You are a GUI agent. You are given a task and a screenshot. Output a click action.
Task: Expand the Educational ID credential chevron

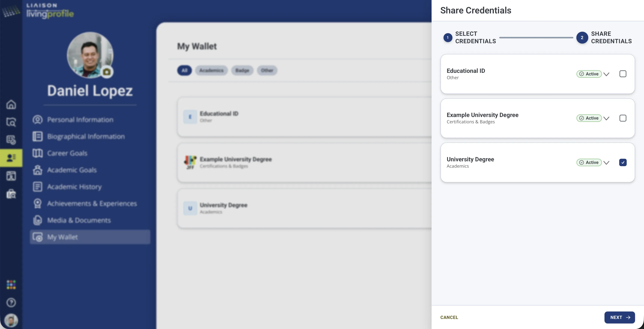point(606,74)
